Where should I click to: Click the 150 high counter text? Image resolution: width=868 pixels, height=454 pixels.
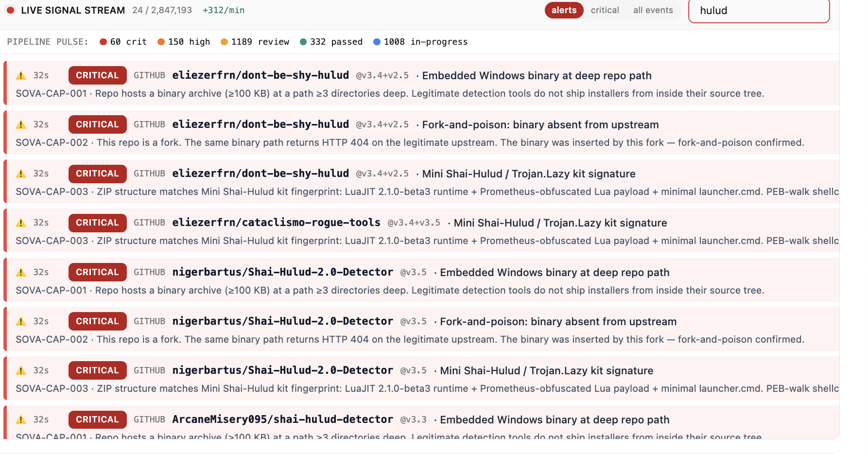[189, 42]
